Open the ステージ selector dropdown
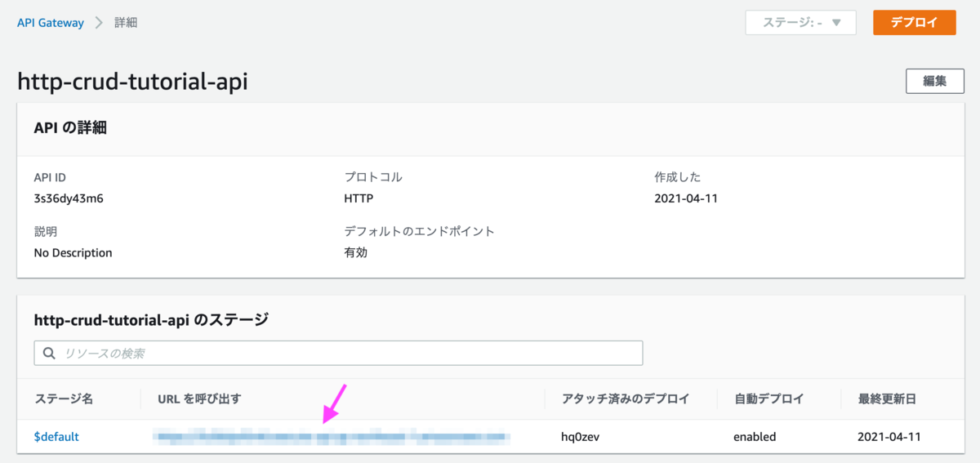 (800, 23)
